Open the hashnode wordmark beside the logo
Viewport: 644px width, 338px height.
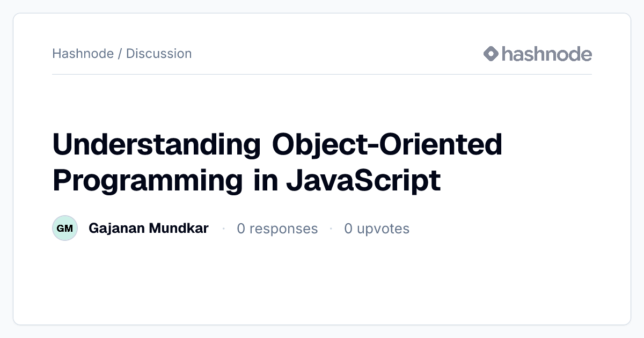(x=547, y=54)
